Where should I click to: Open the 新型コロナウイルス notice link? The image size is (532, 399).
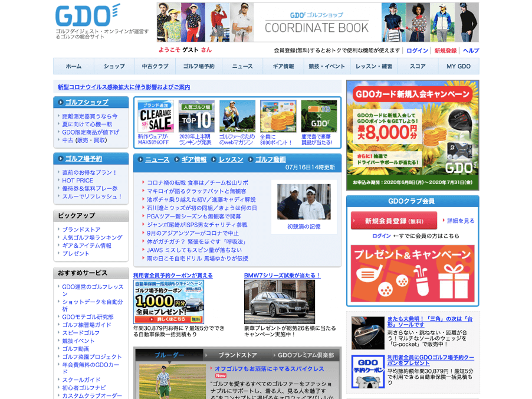(124, 87)
